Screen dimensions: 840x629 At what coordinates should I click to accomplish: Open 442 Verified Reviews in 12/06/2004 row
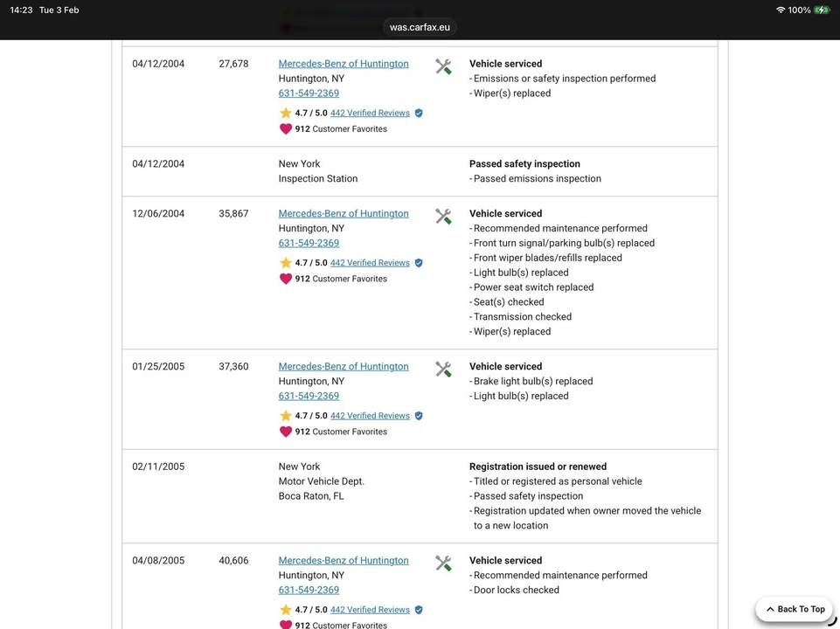370,263
